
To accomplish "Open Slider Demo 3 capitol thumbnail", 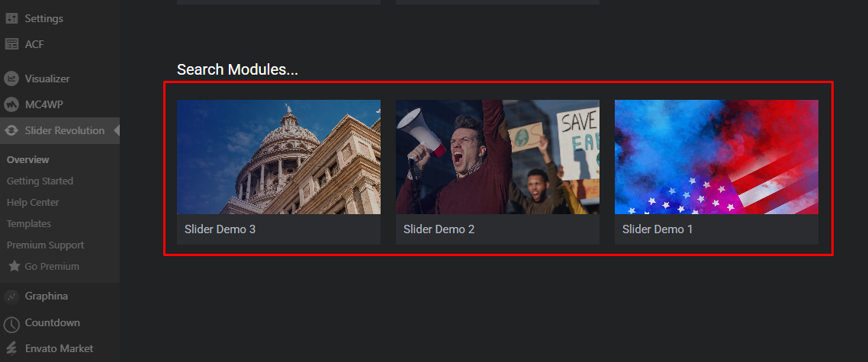I will 278,157.
